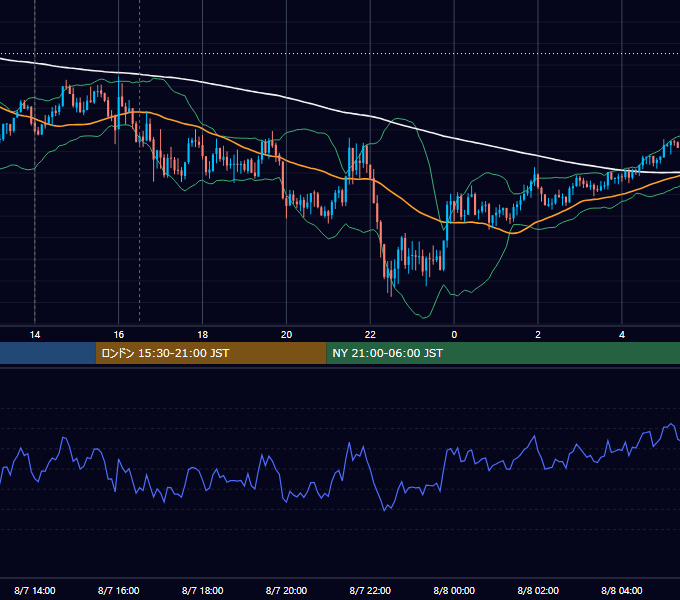
Task: Click the 8/7 14:00 indicator time label
Action: pyautogui.click(x=35, y=590)
